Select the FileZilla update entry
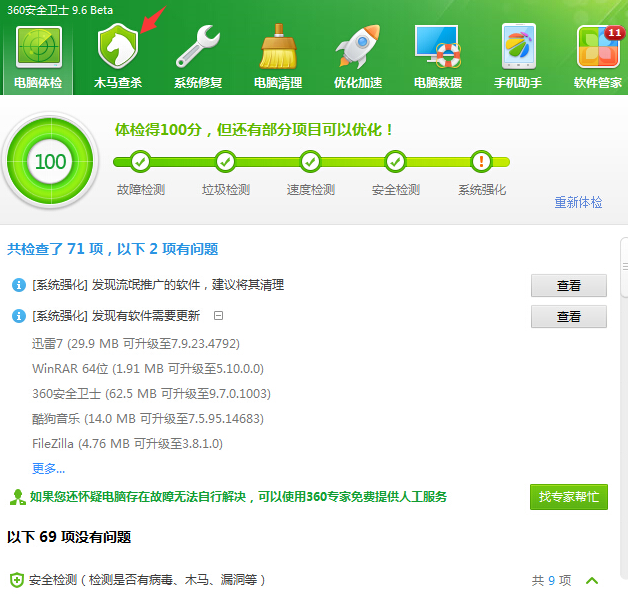 [x=127, y=444]
